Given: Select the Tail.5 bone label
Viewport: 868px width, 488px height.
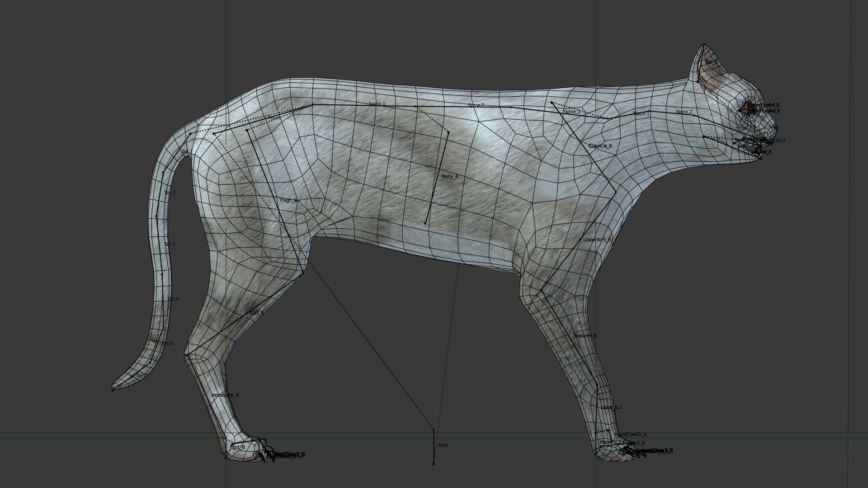Looking at the screenshot, I should [167, 344].
